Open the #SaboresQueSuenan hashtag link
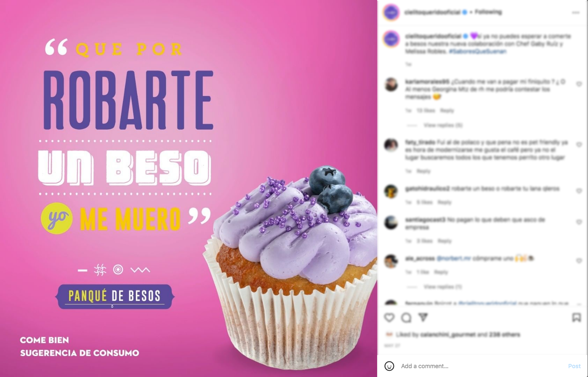The image size is (588, 377). (478, 51)
